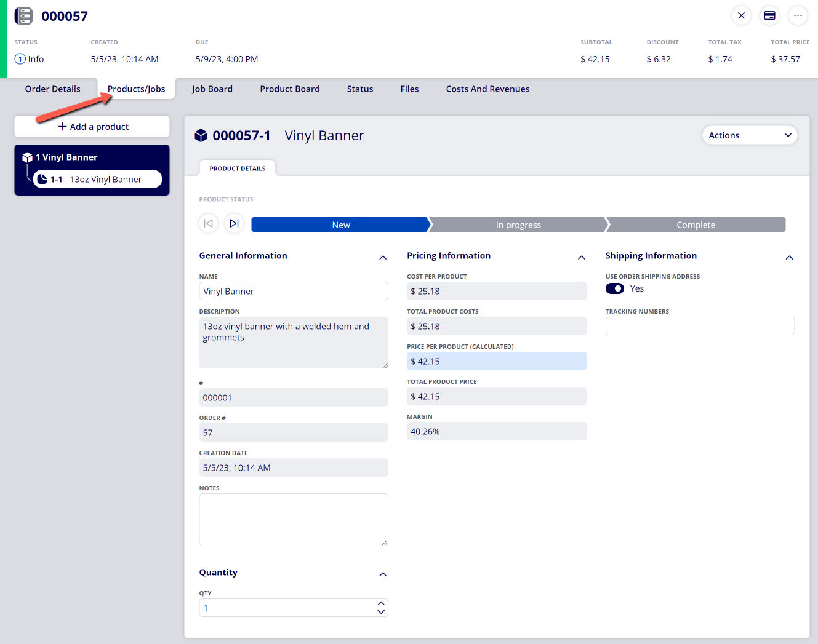818x644 pixels.
Task: Click the job pie icon in row 1-1
Action: click(x=42, y=179)
